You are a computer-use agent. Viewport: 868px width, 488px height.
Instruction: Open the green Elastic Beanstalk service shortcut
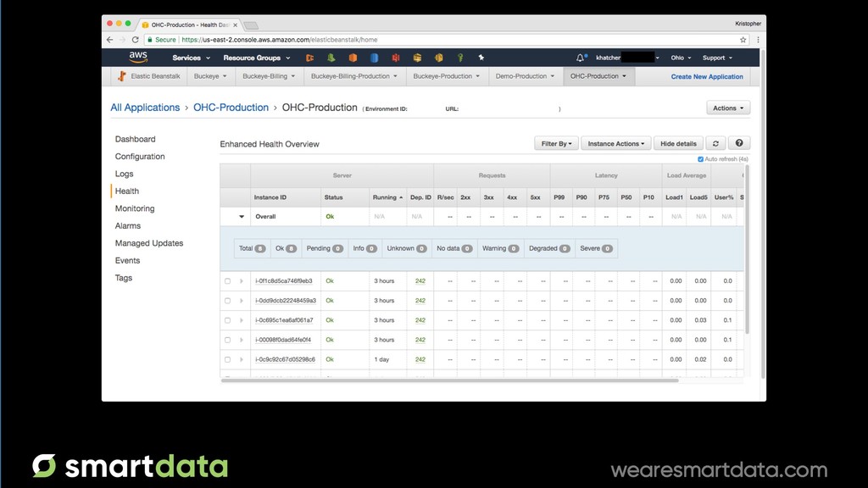click(x=331, y=58)
